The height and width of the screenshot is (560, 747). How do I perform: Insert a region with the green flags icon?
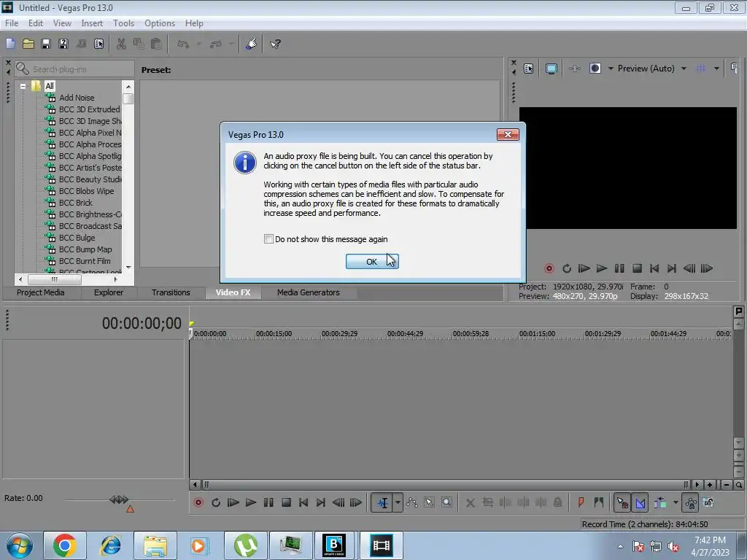598,502
